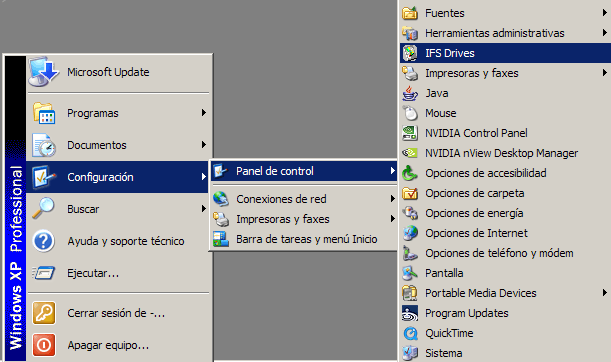Expand Portable Media Devices submenu arrow
The height and width of the screenshot is (362, 611).
click(604, 293)
